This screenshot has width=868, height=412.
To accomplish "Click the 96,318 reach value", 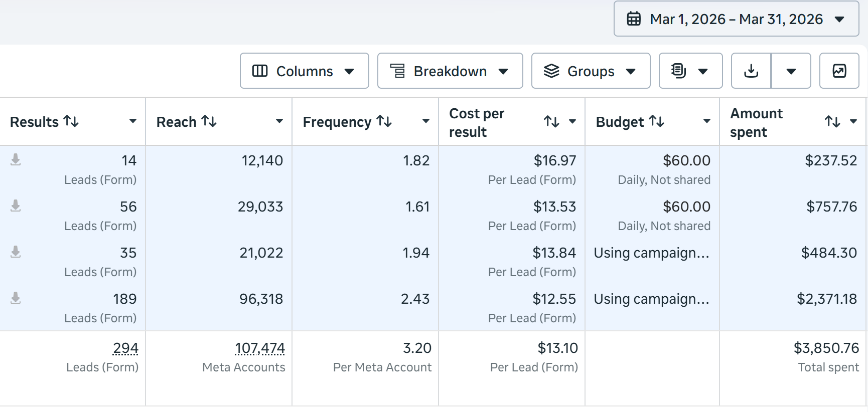I will [261, 299].
